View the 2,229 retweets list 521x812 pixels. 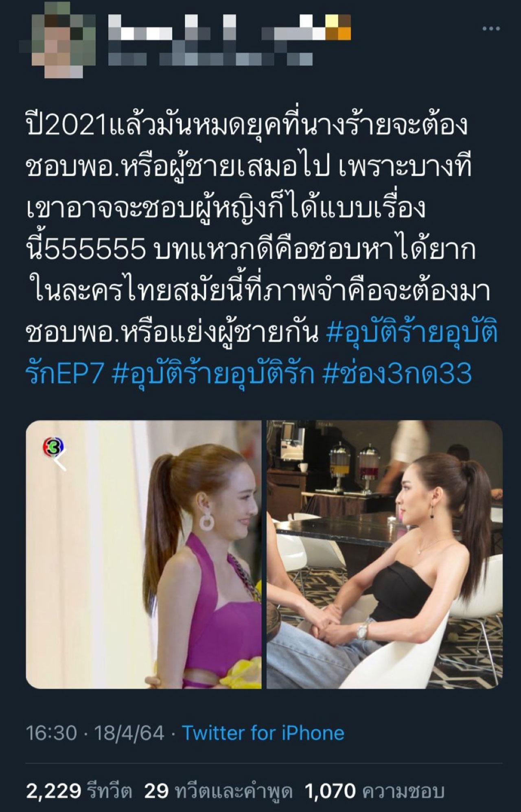pos(79,791)
